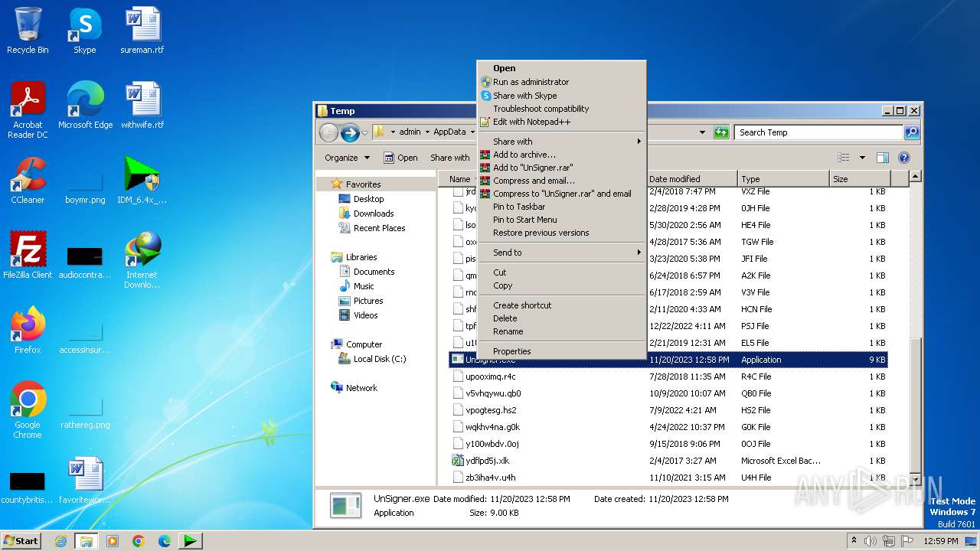Expand recent pages dropdown arrow
Viewport: 980px width, 551px height.
tap(364, 132)
